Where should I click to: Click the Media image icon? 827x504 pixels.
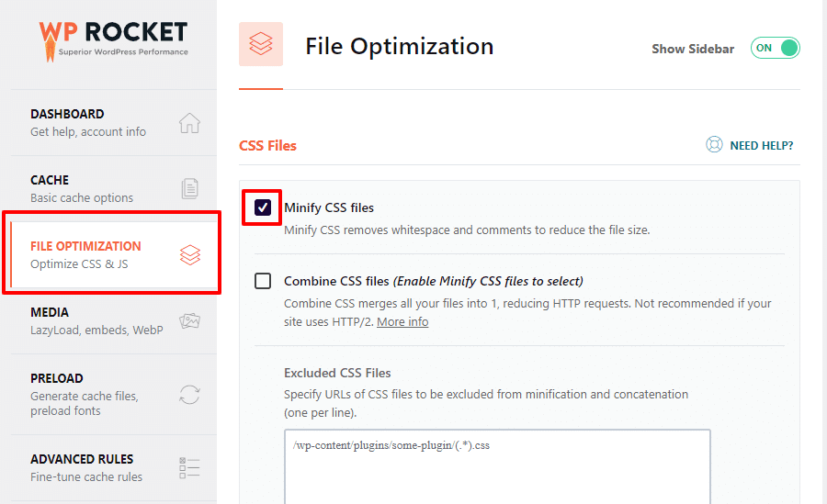coord(189,321)
